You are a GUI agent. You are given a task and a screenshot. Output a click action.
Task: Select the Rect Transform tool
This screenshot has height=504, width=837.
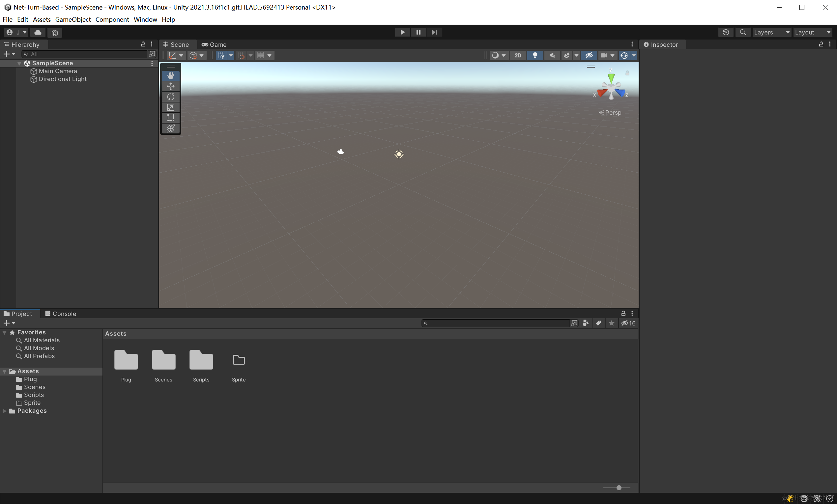[170, 118]
